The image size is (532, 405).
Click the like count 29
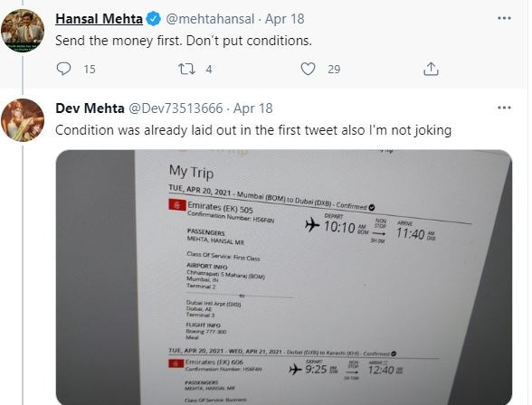334,70
